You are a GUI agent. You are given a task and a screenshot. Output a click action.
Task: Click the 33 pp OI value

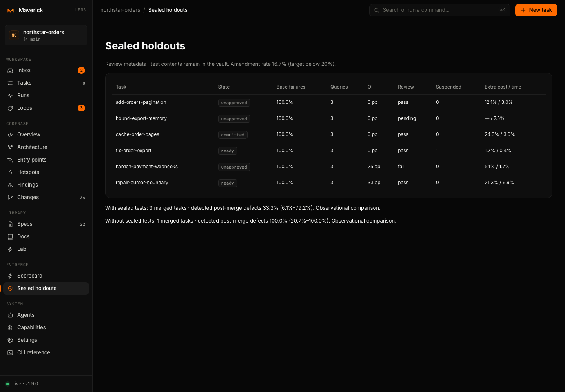pyautogui.click(x=374, y=183)
